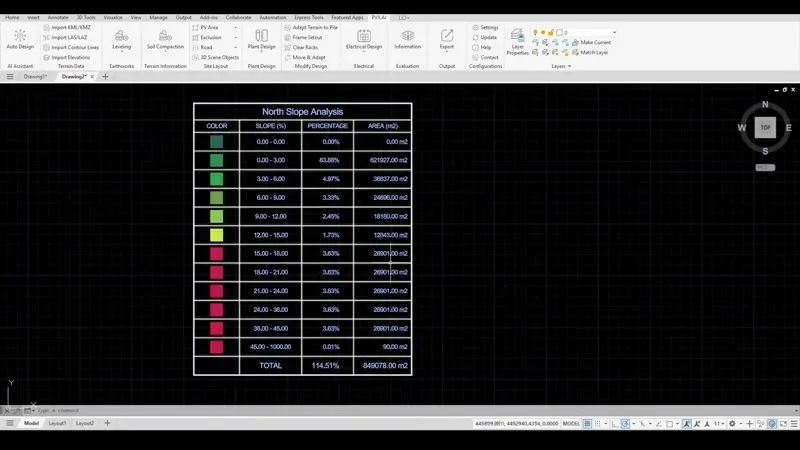Click the Import Contour Lines icon
The height and width of the screenshot is (450, 800).
tap(46, 47)
